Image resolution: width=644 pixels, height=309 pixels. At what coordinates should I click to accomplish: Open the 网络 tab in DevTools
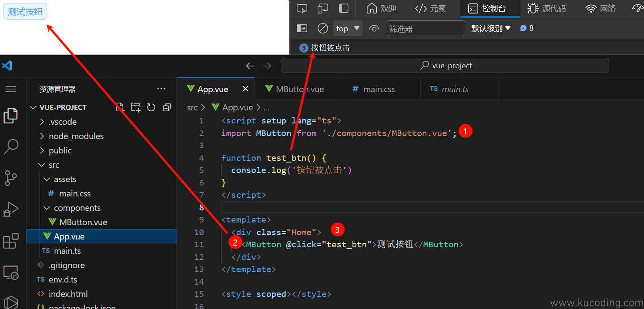[600, 8]
